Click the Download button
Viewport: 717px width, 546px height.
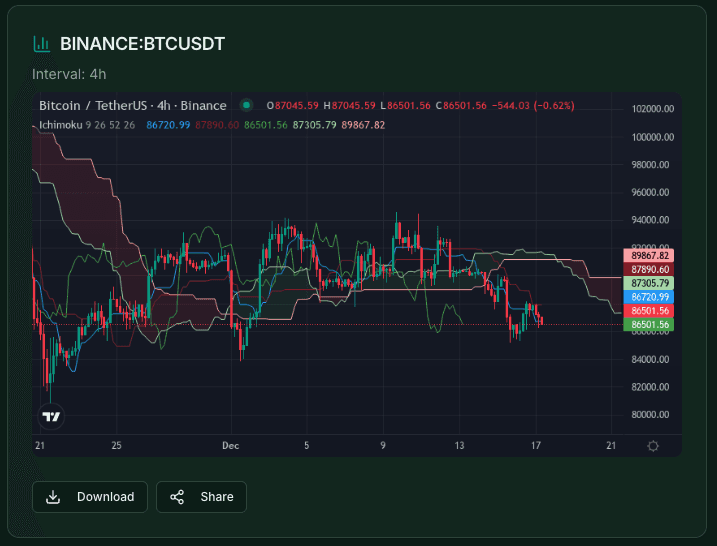(90, 497)
